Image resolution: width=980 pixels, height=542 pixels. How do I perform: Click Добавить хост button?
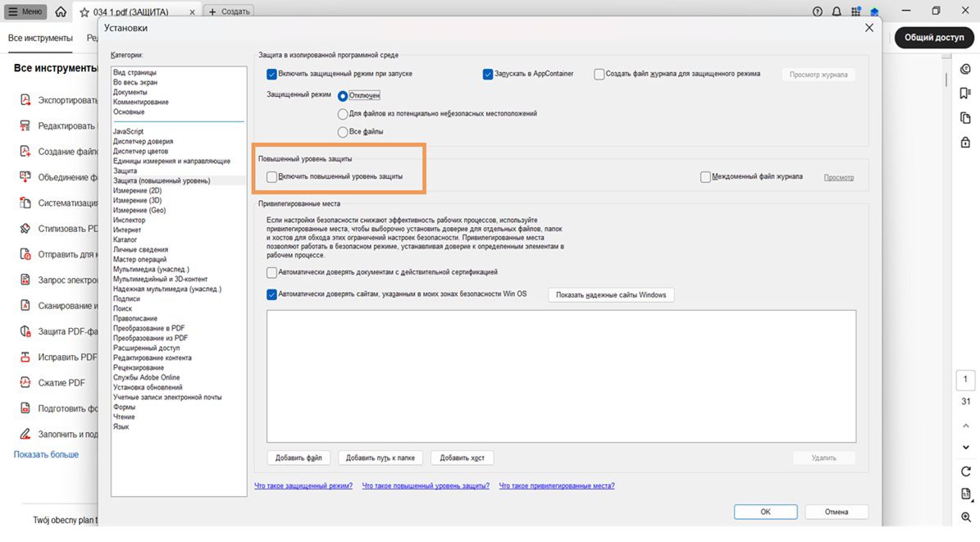[462, 458]
